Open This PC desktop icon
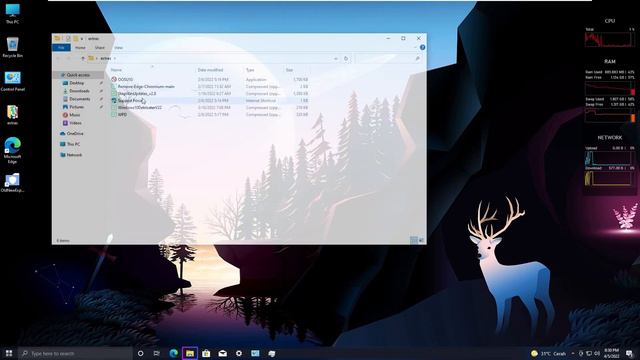Screen dimensions: 640x360 12,13
